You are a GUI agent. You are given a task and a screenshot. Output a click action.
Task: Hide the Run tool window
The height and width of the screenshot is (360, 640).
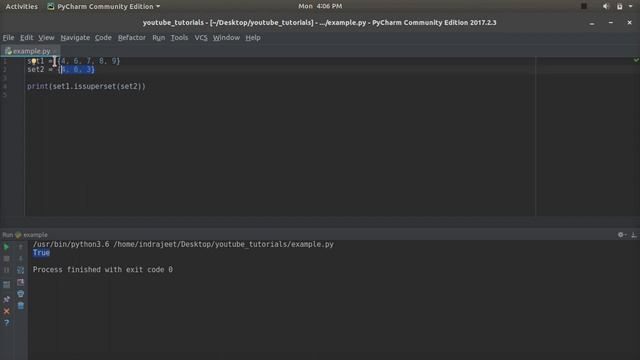634,235
